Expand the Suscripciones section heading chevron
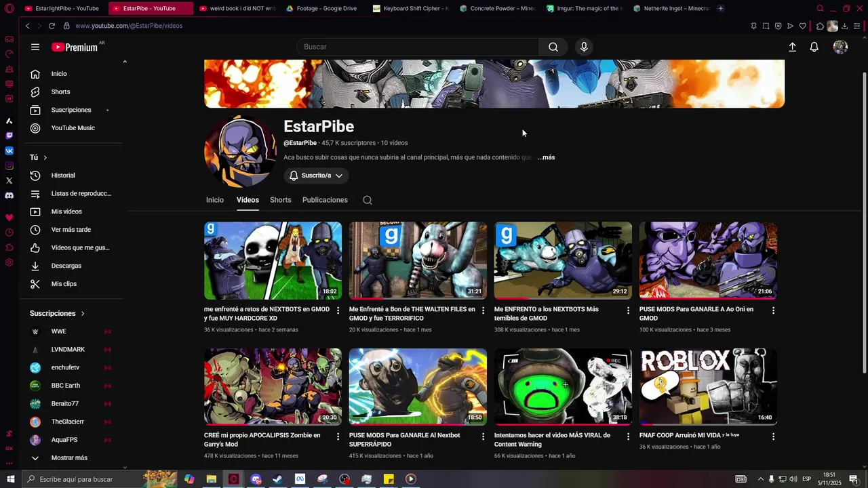Screen dimensions: 868x488 tap(83, 314)
